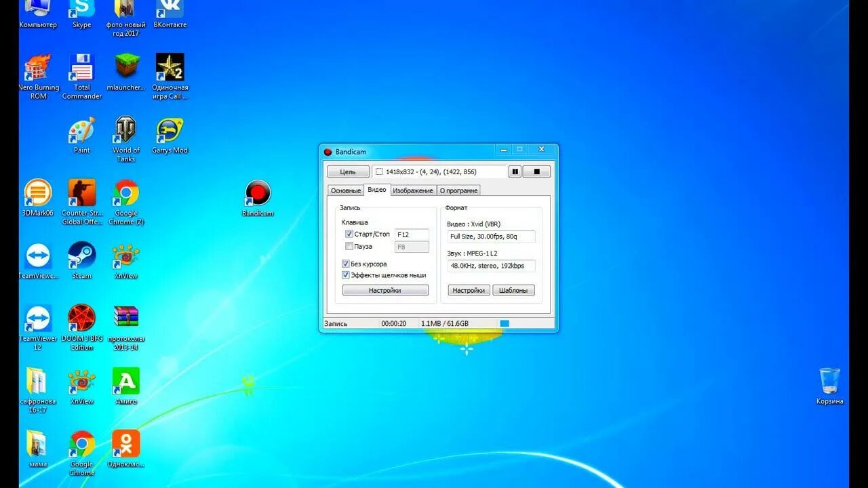Open the Шаблоны presets button

click(513, 290)
